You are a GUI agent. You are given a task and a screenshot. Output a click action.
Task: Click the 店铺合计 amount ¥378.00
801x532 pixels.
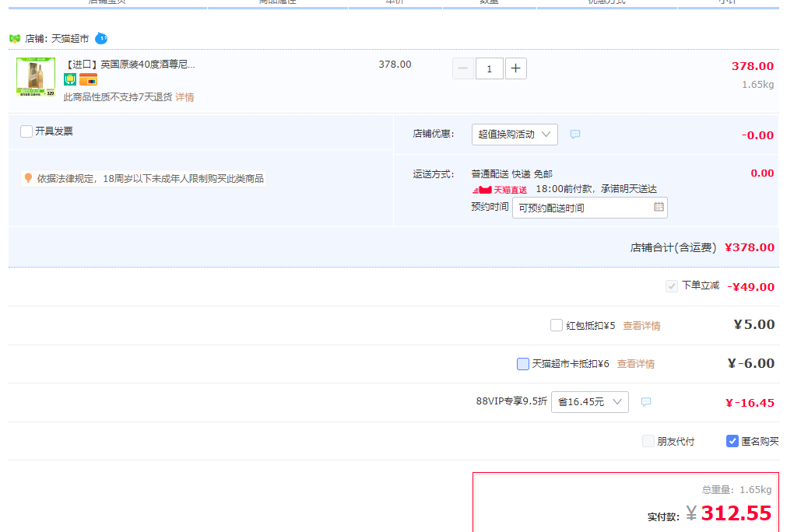click(x=750, y=247)
